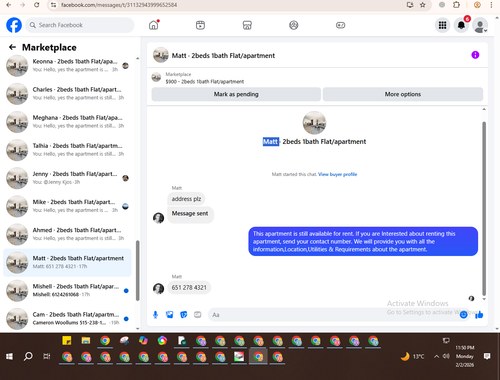Open the Windows Start menu
500x380 pixels.
point(9,356)
